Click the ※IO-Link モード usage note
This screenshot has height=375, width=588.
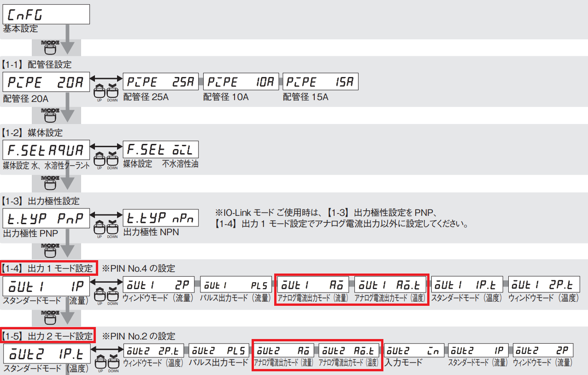pos(341,219)
